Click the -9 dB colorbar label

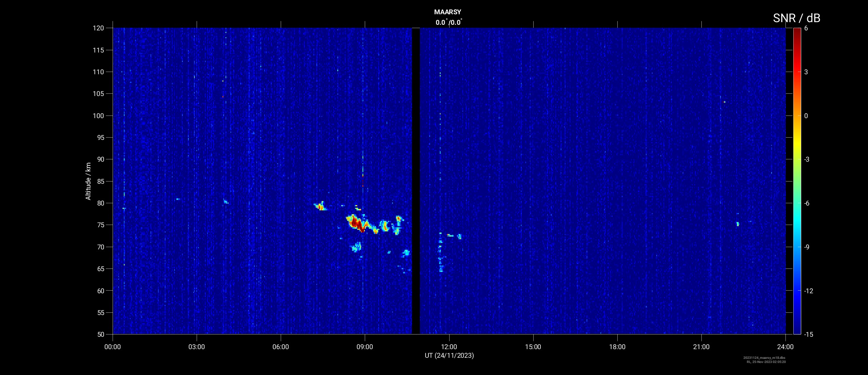pos(807,247)
